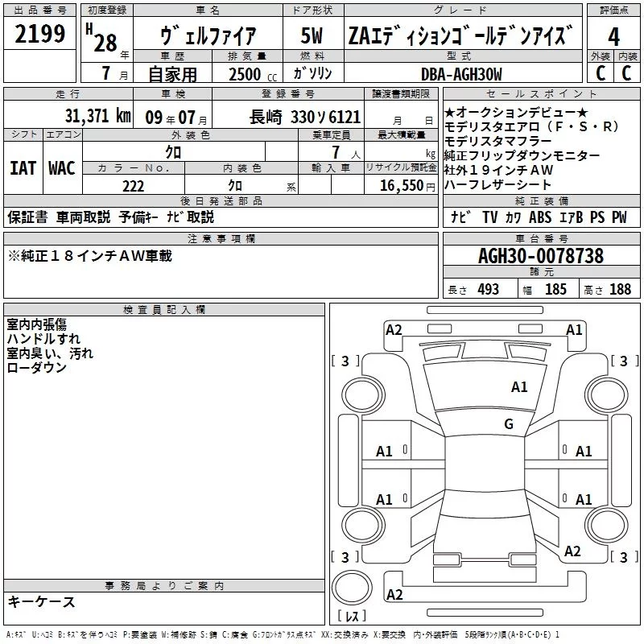The height and width of the screenshot is (644, 644).
Task: Select the chassis number AGH30-0078738
Action: point(541,256)
